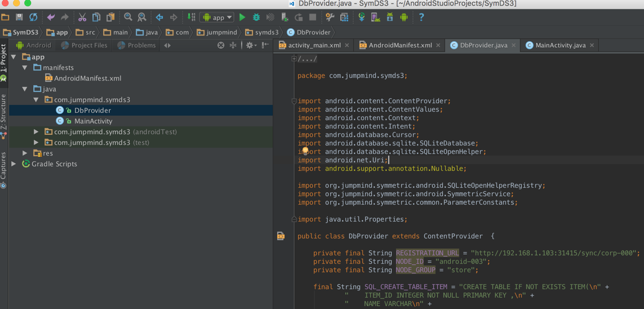Run app with green play button
Screen dimensions: 644x309
[242, 17]
